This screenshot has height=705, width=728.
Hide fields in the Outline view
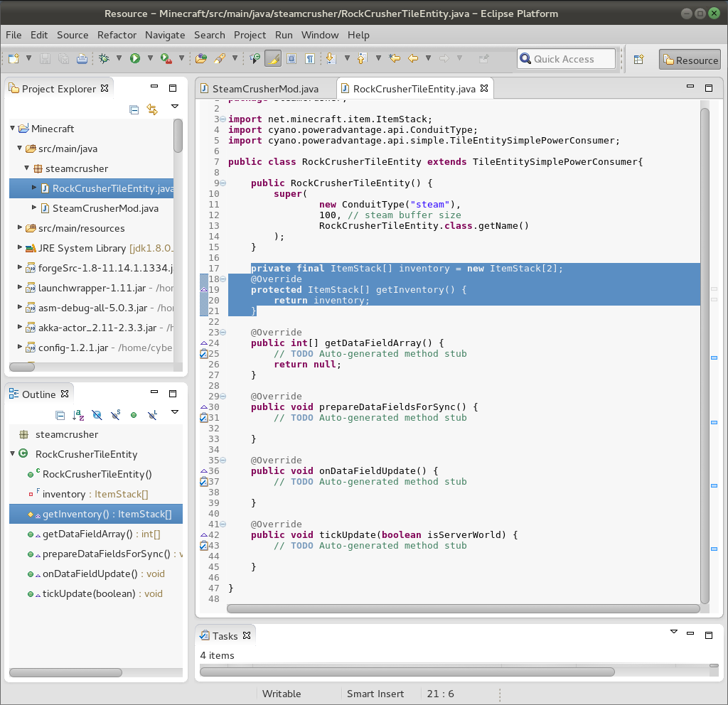tap(96, 416)
